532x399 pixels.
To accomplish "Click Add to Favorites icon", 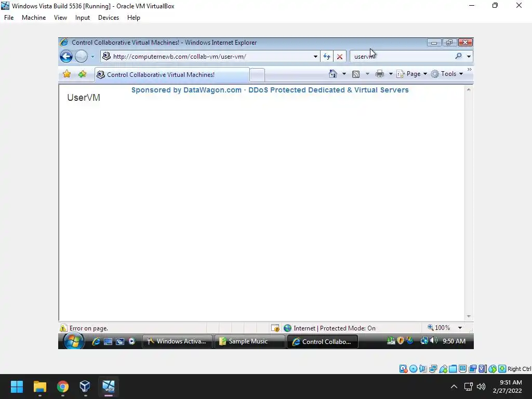I will point(82,74).
